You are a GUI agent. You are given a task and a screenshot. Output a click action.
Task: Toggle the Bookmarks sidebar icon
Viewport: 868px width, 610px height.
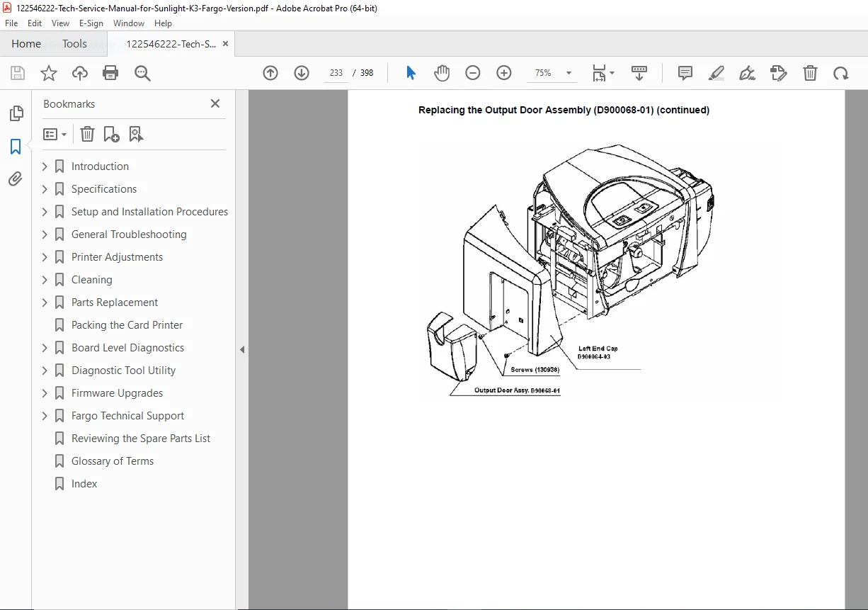(x=16, y=147)
